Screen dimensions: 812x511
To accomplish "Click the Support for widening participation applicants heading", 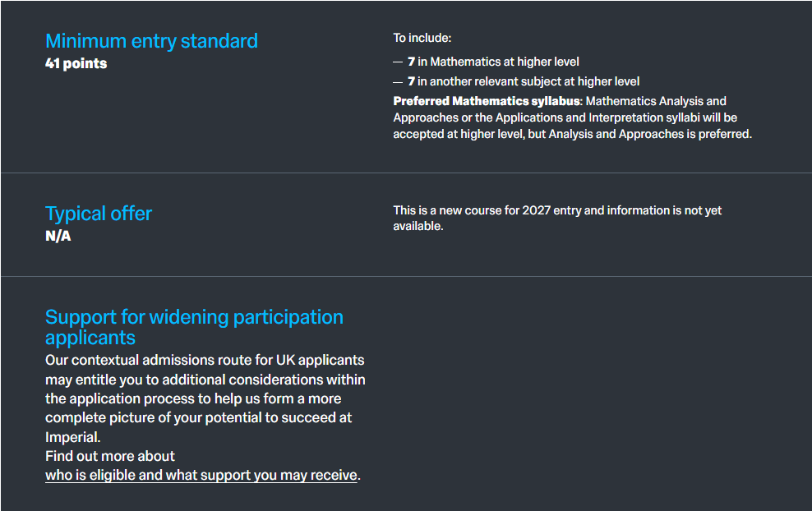I will point(194,327).
